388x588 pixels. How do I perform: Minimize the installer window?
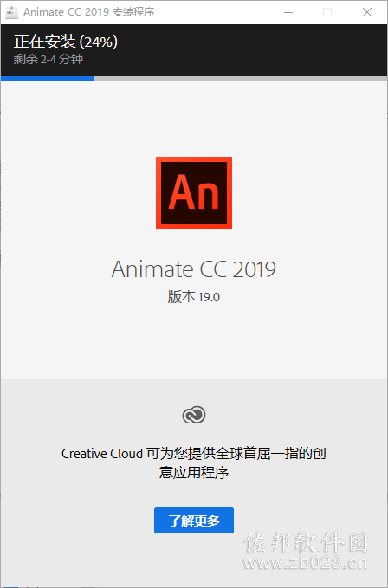point(288,12)
